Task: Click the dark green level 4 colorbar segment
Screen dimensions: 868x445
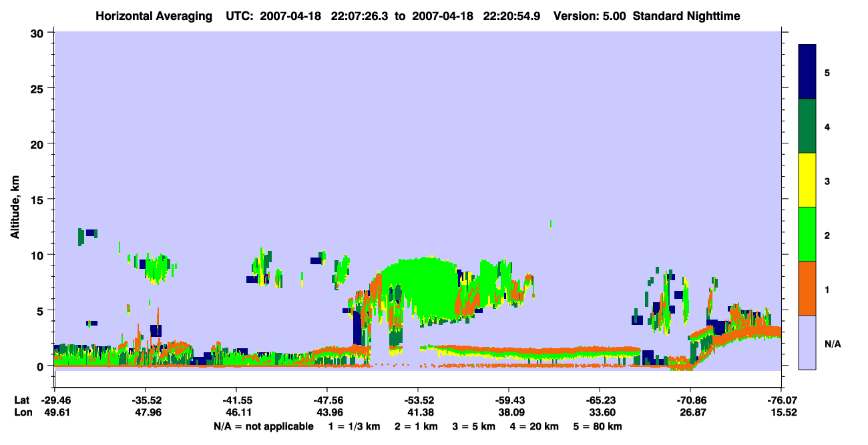Action: click(x=807, y=126)
